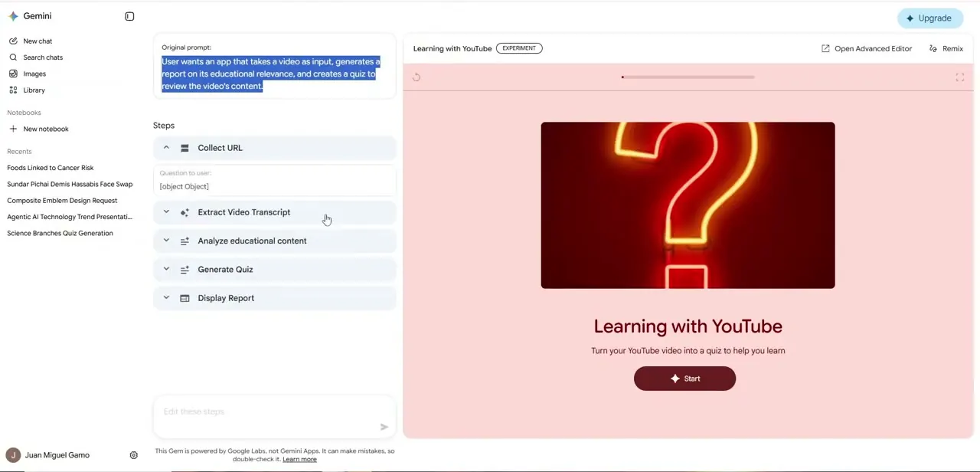
Task: Create a New notebook
Action: (46, 129)
